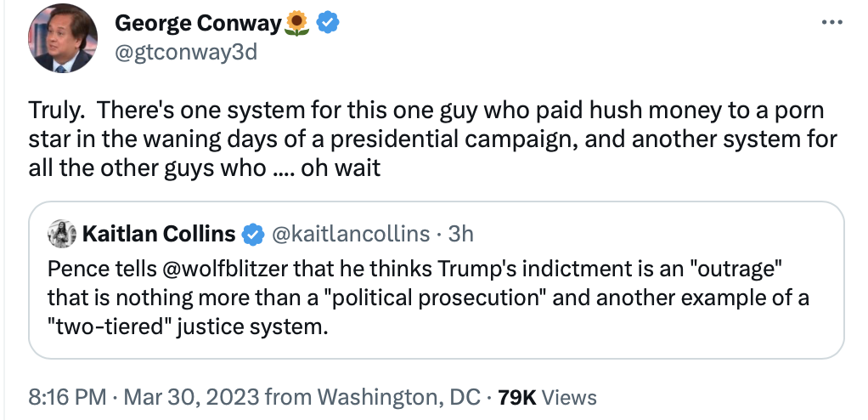Click the 8:16 PM post time

tap(67, 396)
